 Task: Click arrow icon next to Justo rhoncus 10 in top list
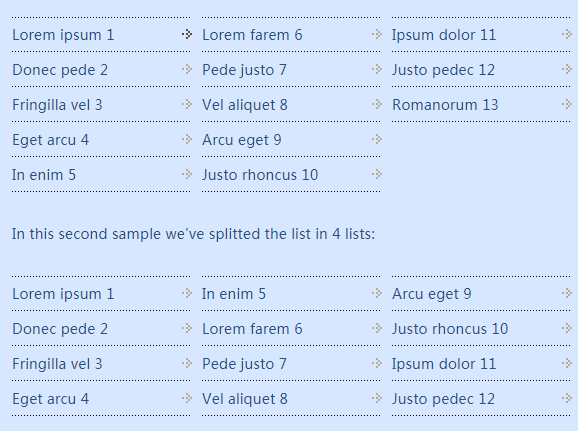tap(377, 174)
